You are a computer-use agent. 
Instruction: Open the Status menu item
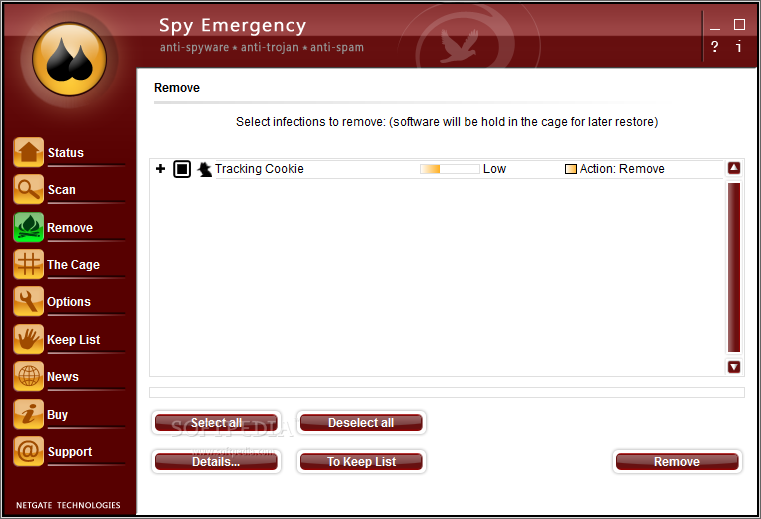point(66,152)
